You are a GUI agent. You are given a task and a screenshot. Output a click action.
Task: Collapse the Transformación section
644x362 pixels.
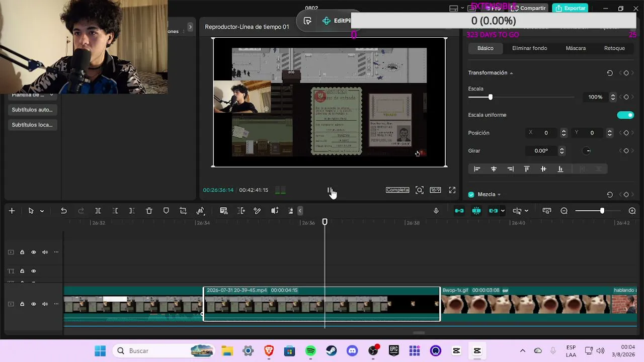click(x=511, y=73)
